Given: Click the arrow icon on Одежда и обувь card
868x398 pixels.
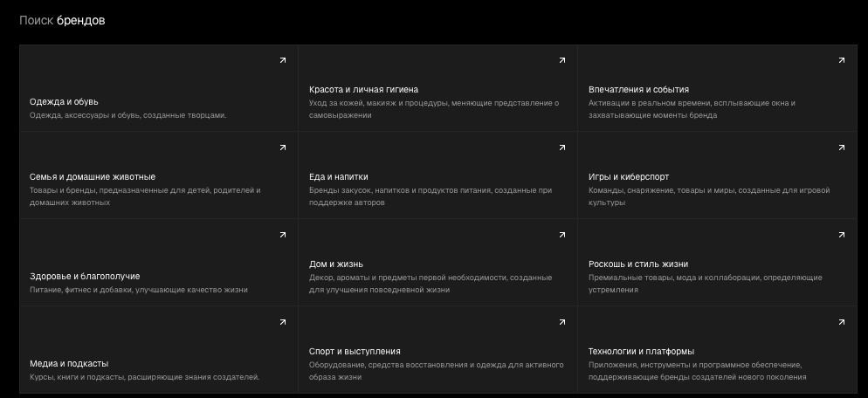Looking at the screenshot, I should click(282, 60).
